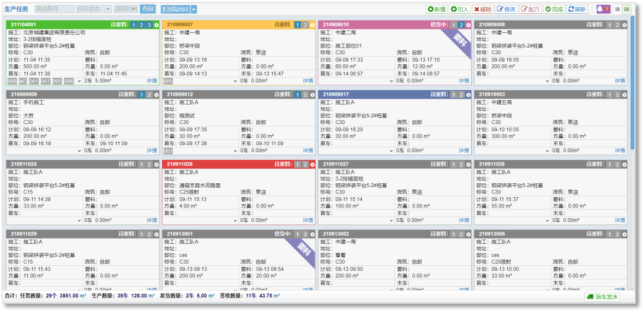Toggle 浇筑时间 ascending sort button
The image size is (644, 313).
tap(174, 9)
